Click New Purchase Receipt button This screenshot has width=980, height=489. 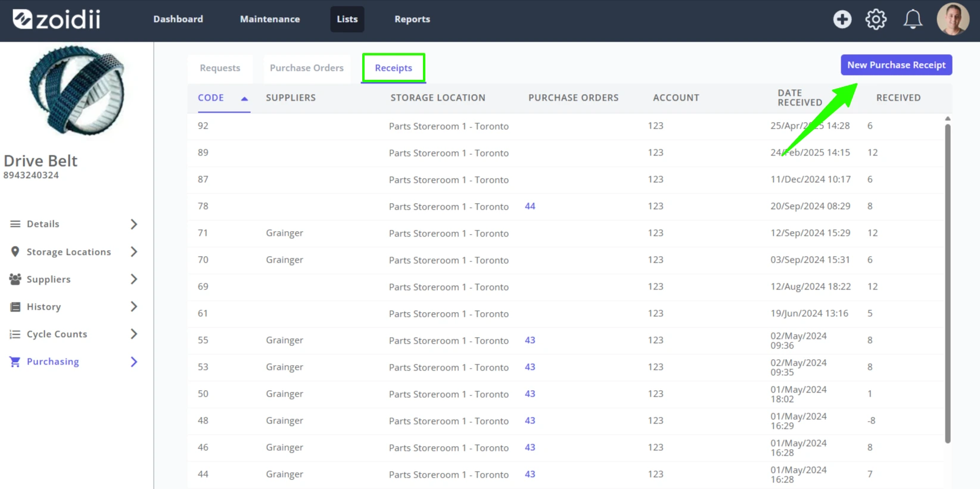896,65
